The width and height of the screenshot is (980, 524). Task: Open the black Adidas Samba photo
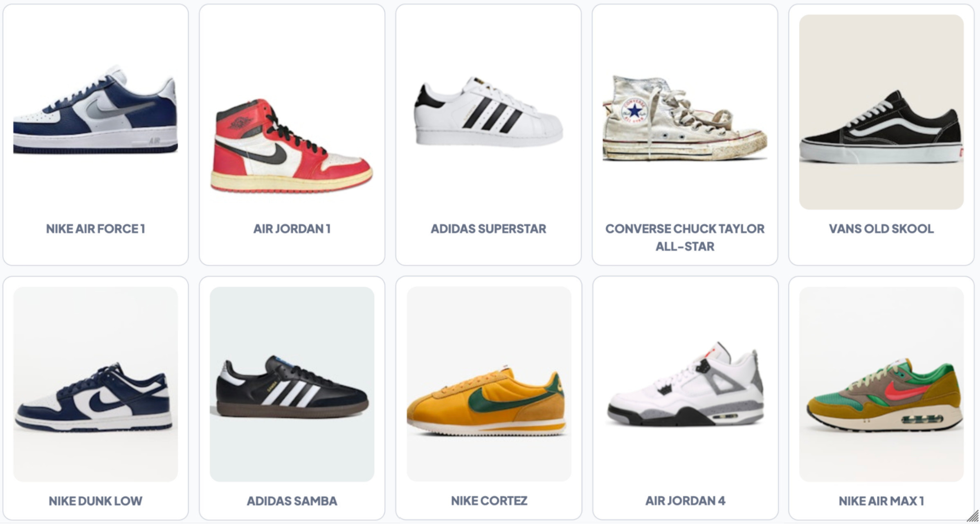pos(292,384)
